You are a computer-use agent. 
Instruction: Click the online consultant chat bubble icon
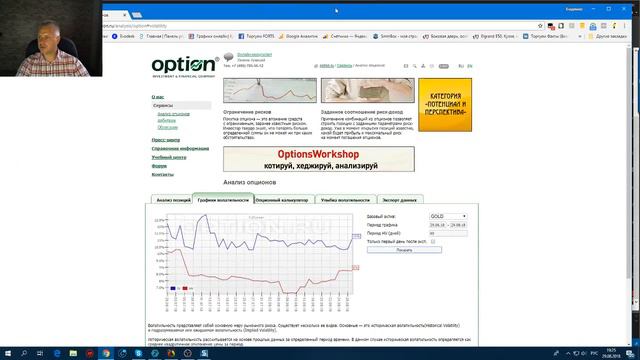tap(229, 56)
